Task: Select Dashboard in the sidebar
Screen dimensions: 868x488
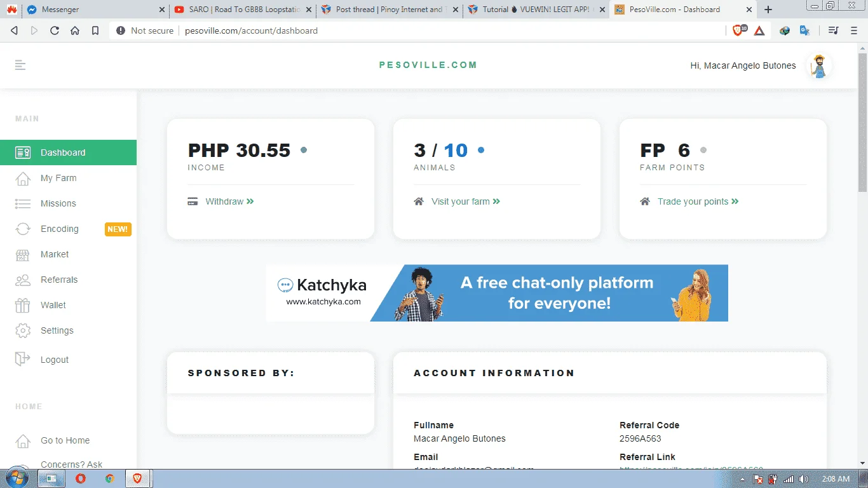Action: tap(68, 152)
